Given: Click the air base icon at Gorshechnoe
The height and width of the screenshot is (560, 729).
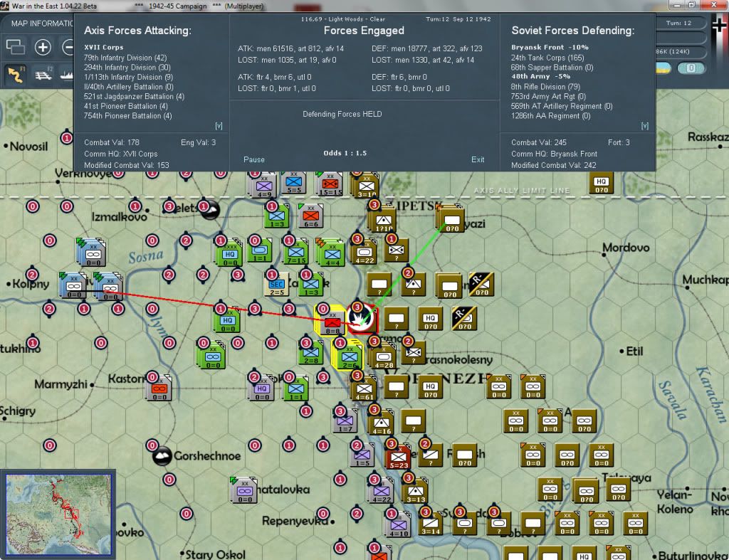Looking at the screenshot, I should tap(162, 456).
